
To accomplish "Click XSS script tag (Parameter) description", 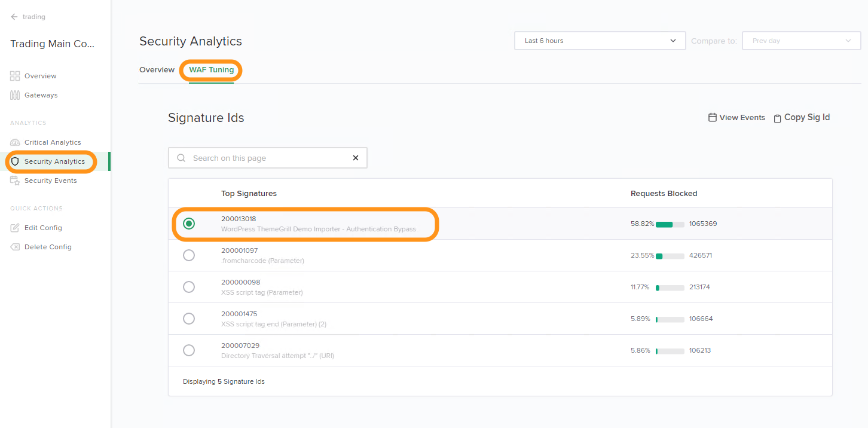I will 262,292.
